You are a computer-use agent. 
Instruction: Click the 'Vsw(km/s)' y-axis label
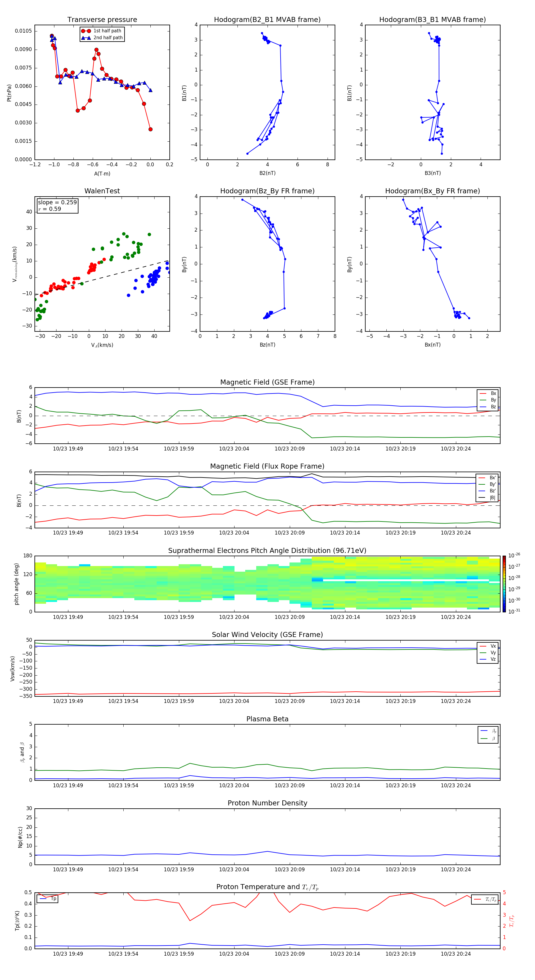coord(12,668)
